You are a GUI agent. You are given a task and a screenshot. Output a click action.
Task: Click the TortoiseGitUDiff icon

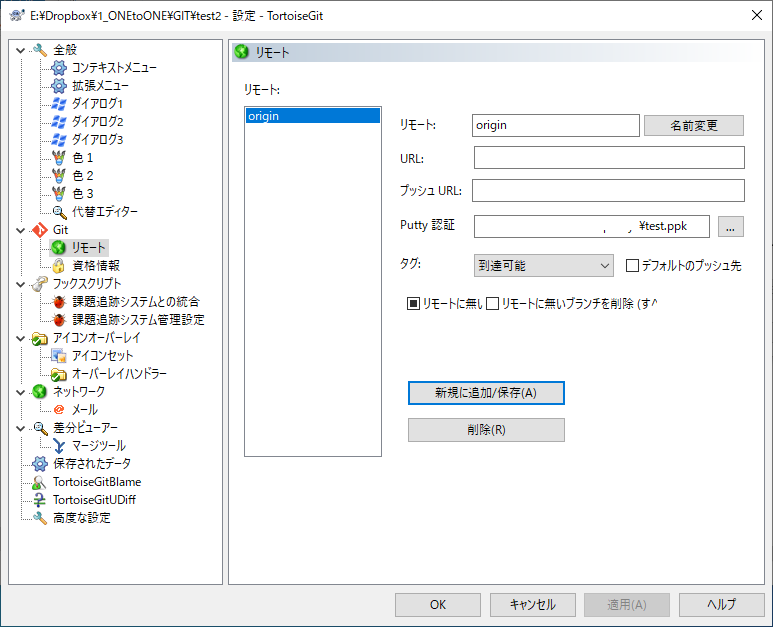(x=39, y=499)
